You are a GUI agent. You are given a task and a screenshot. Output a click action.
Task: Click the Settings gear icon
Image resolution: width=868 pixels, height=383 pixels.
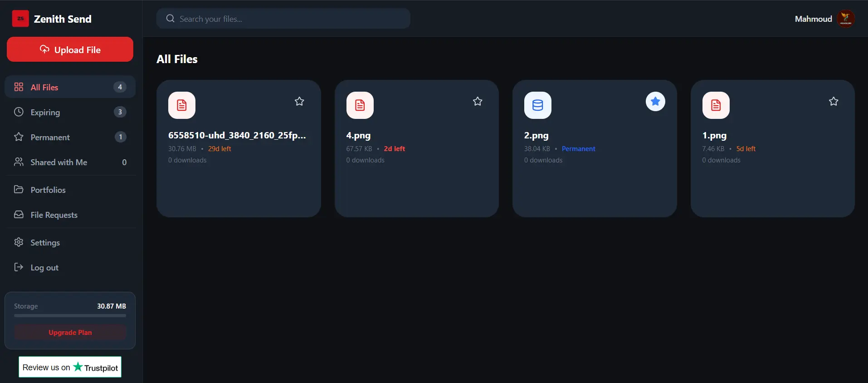point(19,242)
